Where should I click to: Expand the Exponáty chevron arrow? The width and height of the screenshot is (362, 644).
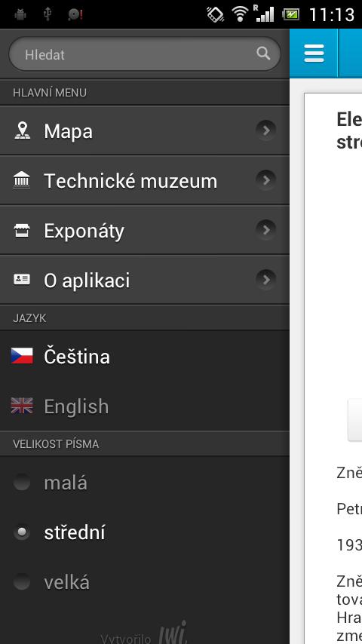[x=266, y=229]
